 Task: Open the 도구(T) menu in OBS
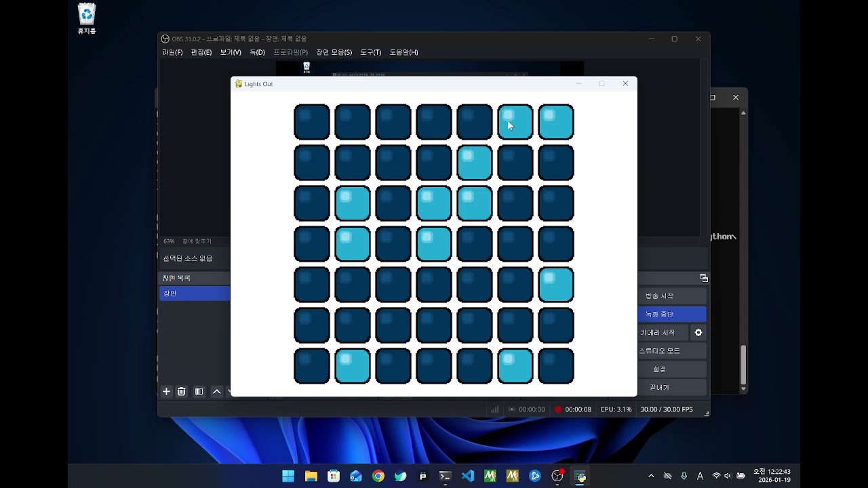tap(370, 52)
